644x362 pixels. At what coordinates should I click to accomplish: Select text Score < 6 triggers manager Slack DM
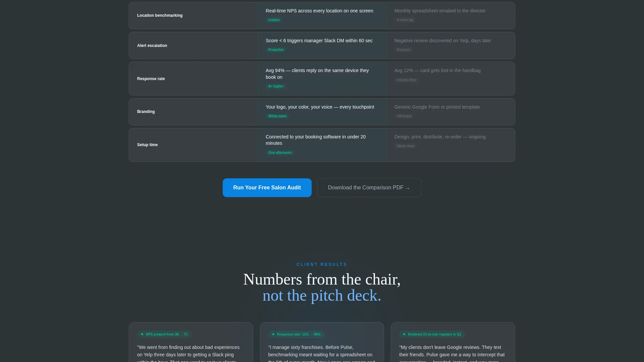coord(319,41)
